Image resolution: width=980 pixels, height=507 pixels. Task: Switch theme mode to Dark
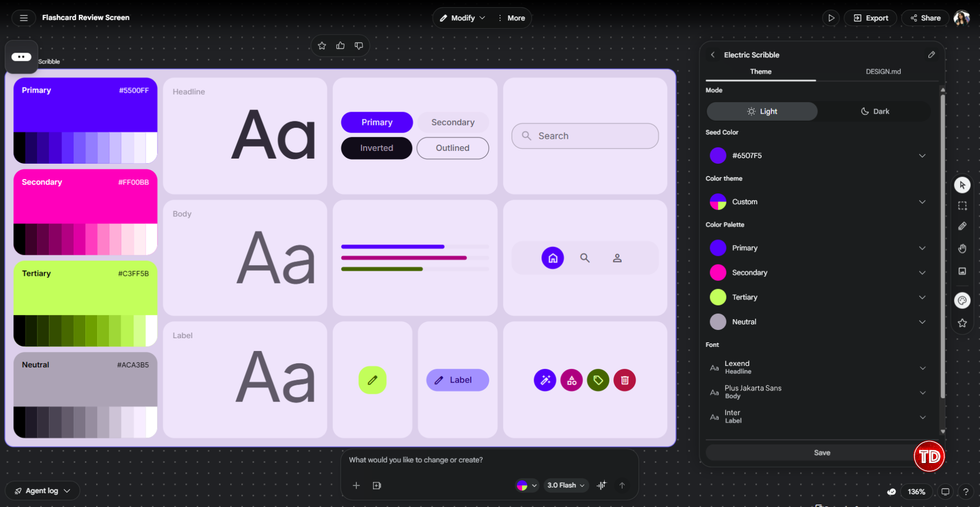coord(875,111)
